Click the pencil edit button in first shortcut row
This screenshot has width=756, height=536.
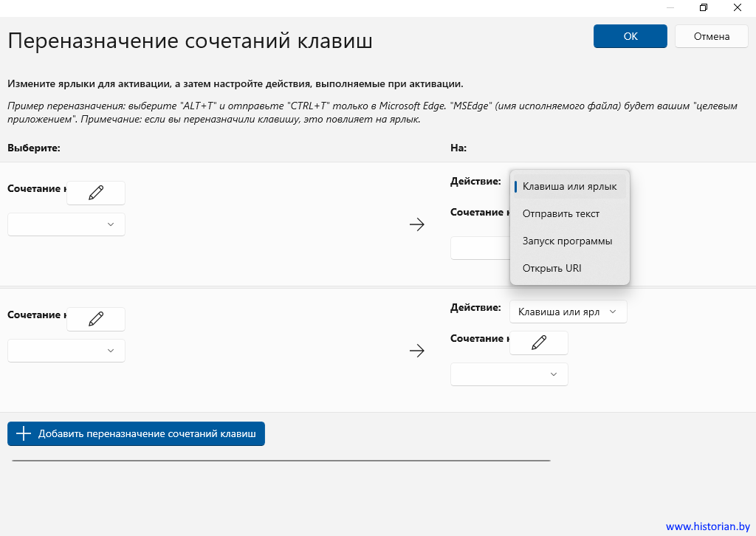(x=96, y=193)
